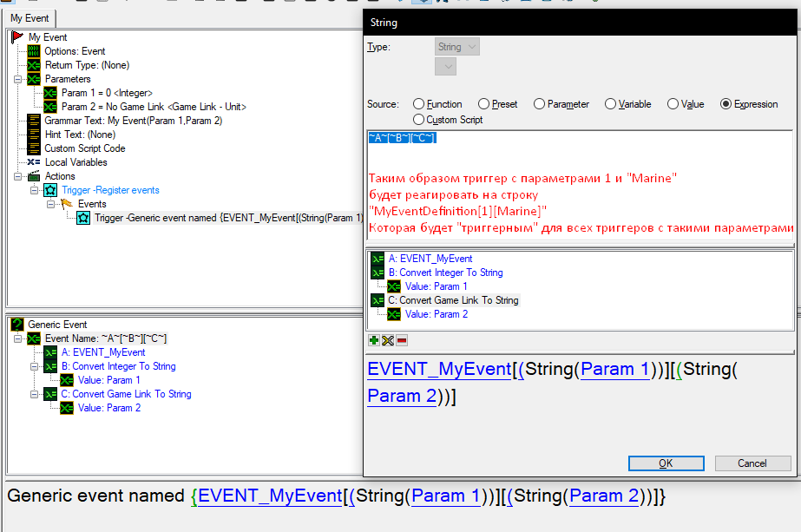Click icon of Value: Param 2 in lower left panel
The height and width of the screenshot is (532, 801).
pyautogui.click(x=67, y=408)
